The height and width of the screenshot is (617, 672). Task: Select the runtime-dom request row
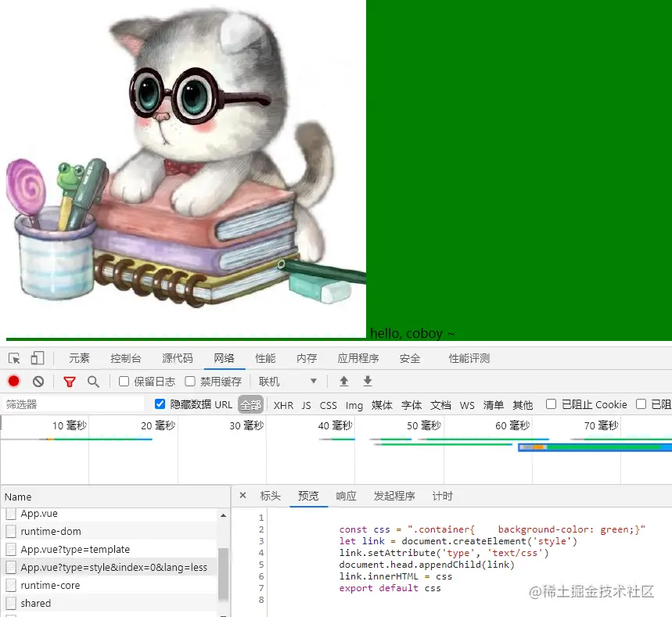point(110,531)
